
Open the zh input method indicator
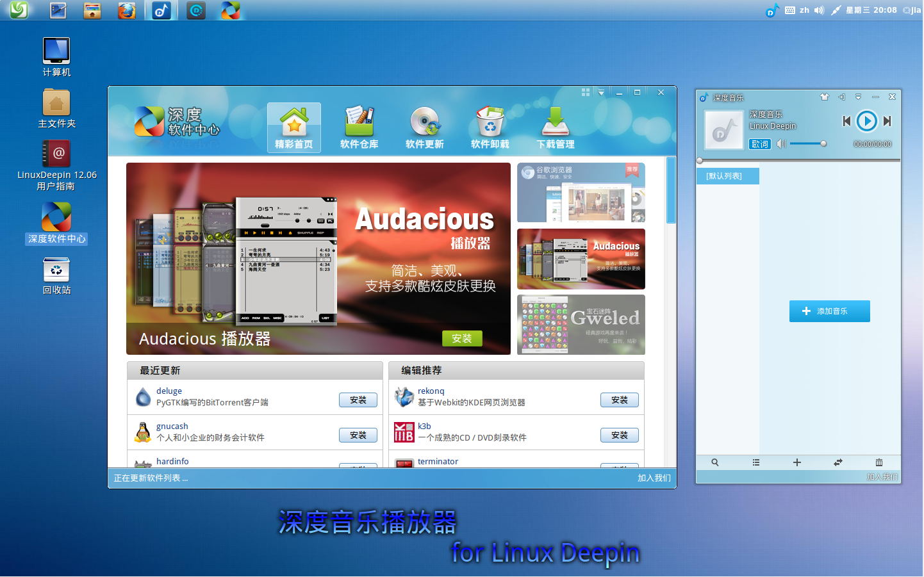804,10
